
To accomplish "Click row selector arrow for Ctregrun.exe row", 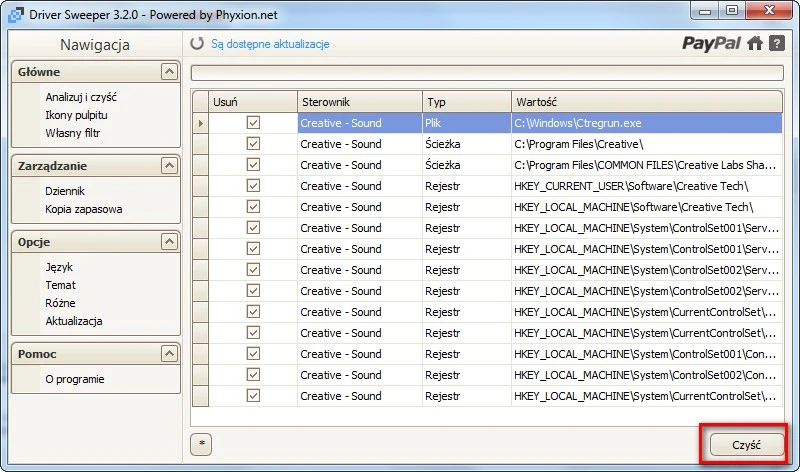I will coord(201,123).
